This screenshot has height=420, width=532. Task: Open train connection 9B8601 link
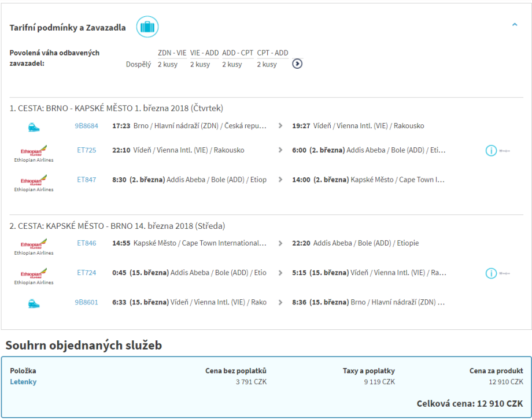86,302
